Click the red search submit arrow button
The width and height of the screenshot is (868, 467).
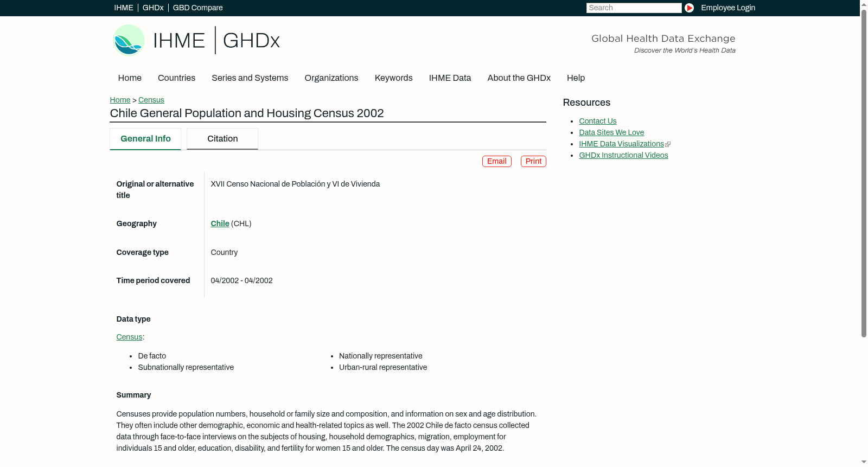(x=689, y=8)
